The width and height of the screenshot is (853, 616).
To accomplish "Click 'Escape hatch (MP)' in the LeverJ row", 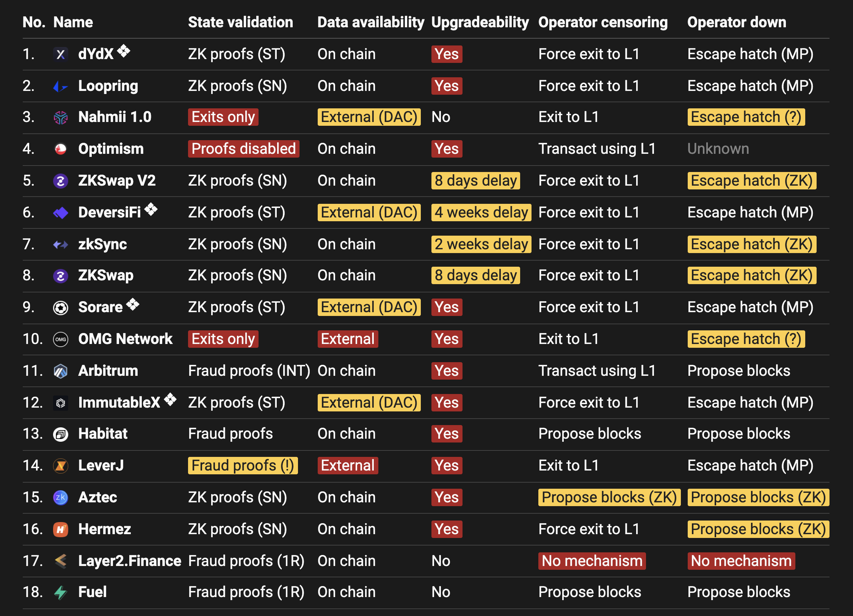I will pos(750,466).
